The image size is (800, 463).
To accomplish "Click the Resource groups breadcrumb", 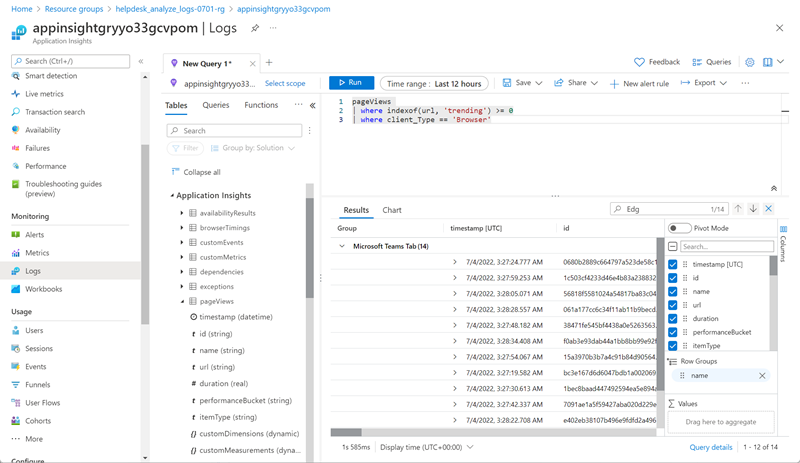I will pyautogui.click(x=74, y=9).
